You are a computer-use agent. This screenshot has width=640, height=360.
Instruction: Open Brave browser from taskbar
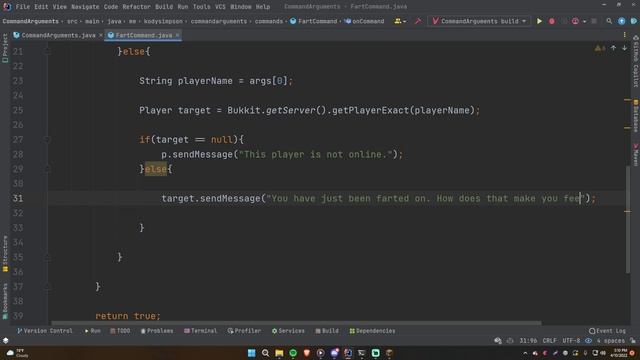point(307,353)
